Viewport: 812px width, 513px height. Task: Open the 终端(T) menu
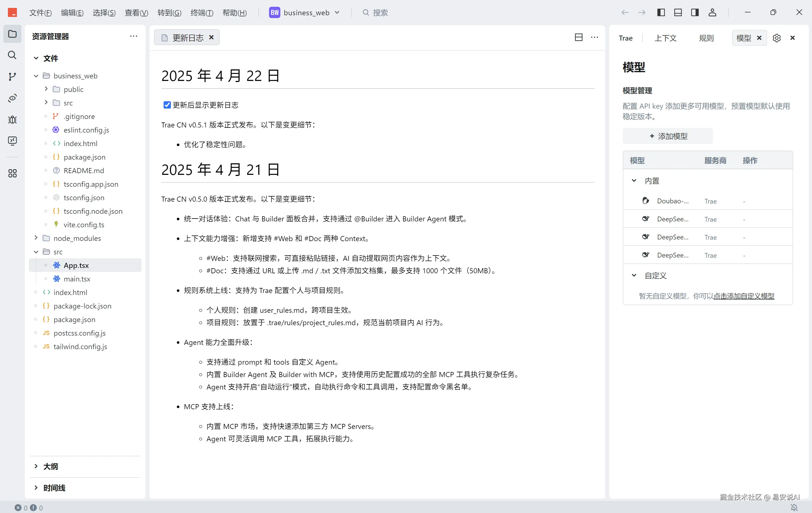click(x=202, y=12)
